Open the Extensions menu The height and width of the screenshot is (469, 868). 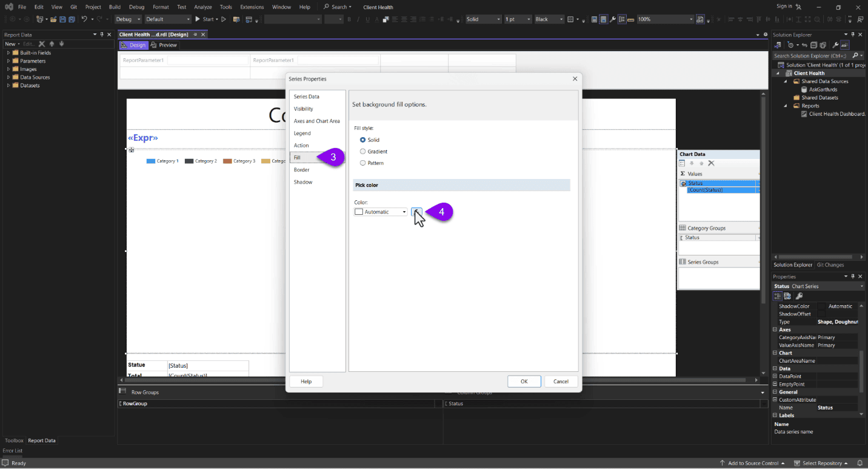click(252, 7)
